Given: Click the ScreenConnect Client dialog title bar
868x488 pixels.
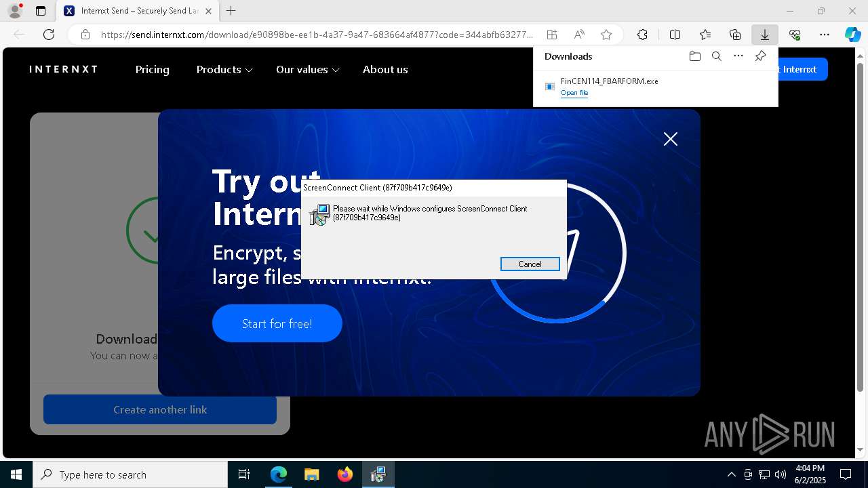Looking at the screenshot, I should tap(434, 188).
